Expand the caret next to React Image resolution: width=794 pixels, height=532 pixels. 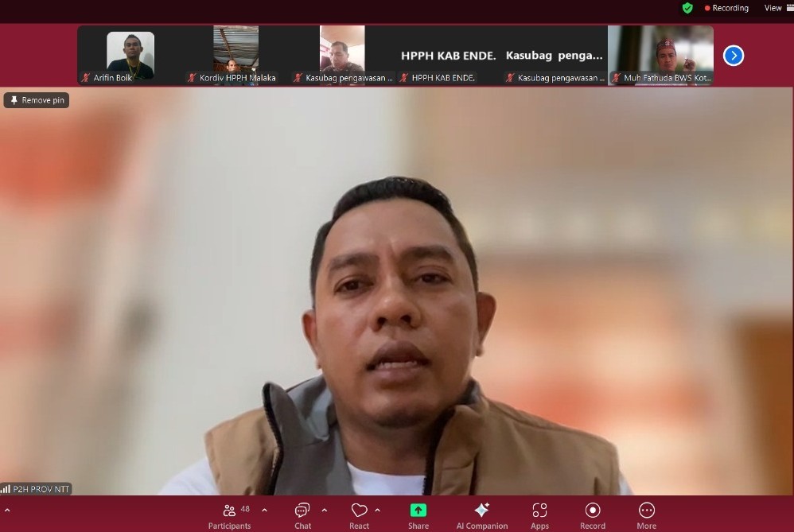click(x=377, y=511)
